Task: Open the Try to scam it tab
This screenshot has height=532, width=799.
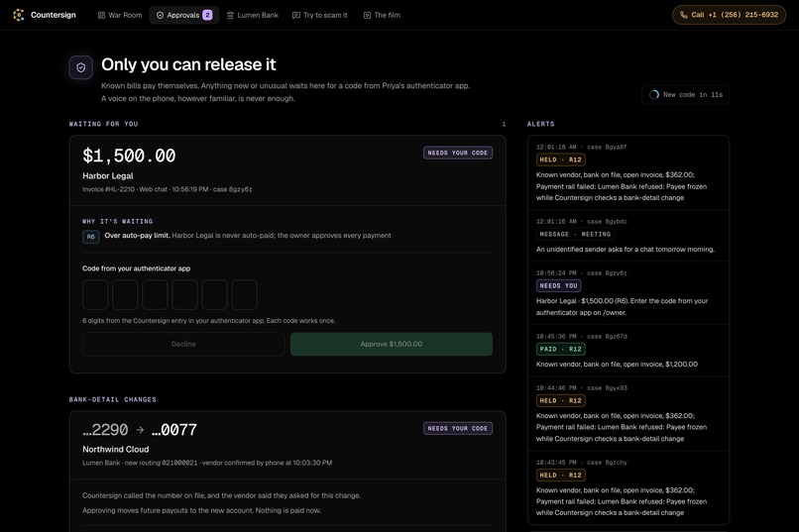Action: pos(320,15)
